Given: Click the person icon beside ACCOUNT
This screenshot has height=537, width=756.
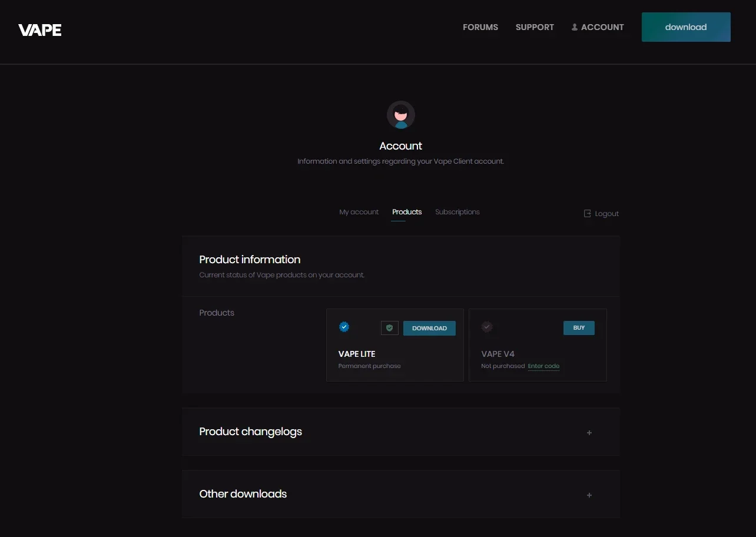Looking at the screenshot, I should [575, 27].
